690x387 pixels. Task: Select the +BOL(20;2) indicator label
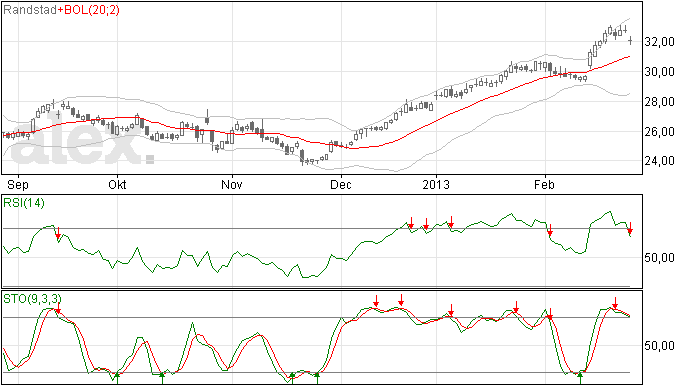pos(88,10)
